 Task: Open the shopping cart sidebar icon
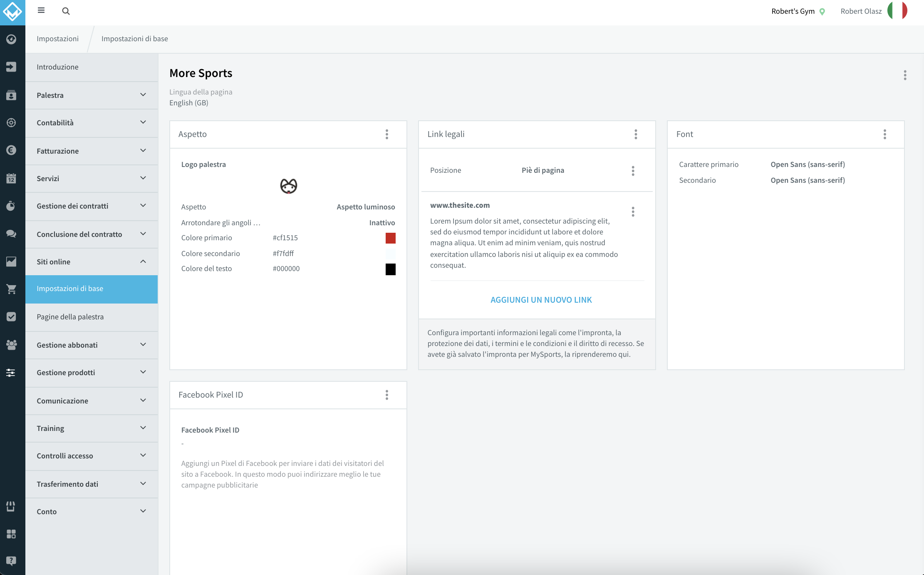click(x=11, y=289)
